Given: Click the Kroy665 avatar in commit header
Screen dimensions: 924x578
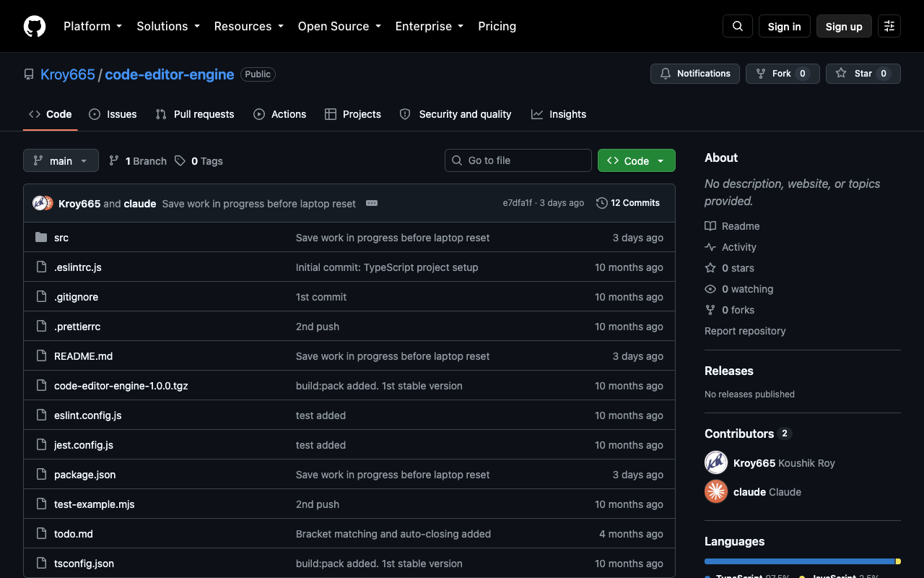Looking at the screenshot, I should coord(40,203).
